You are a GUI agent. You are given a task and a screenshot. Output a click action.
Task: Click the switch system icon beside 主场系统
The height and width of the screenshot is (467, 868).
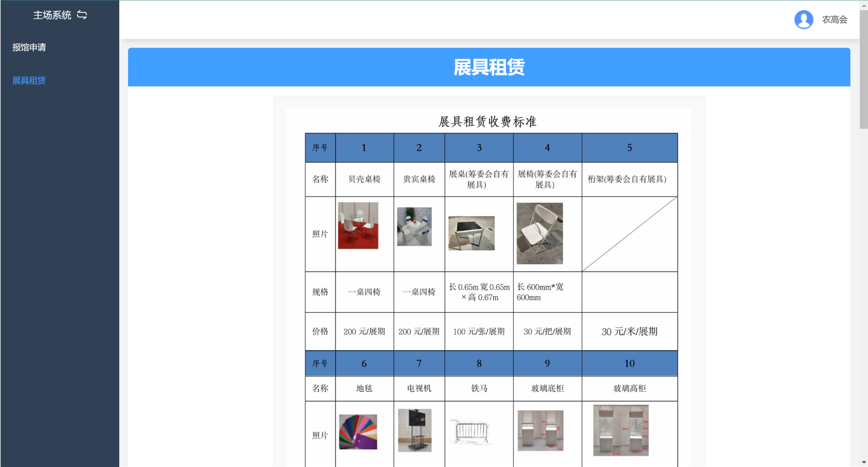point(82,15)
